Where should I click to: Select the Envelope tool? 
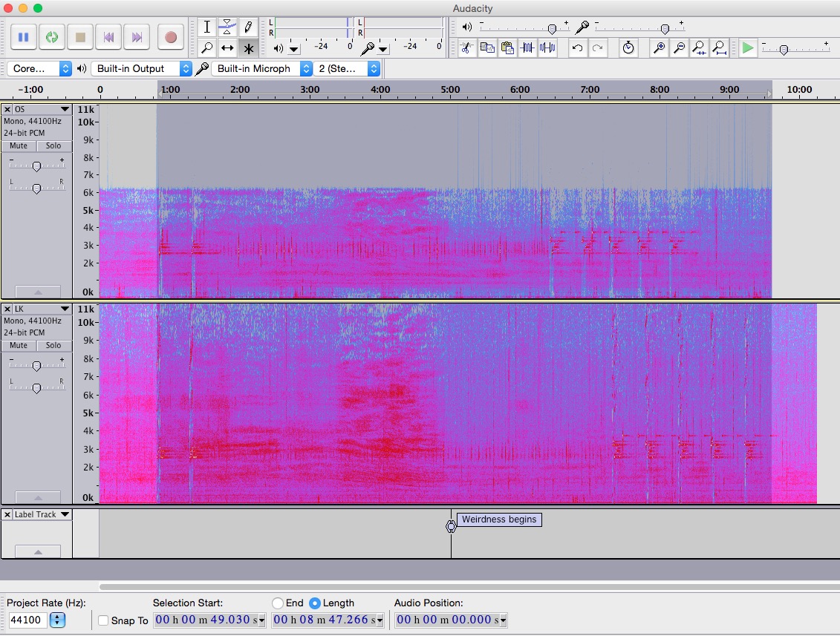[227, 27]
